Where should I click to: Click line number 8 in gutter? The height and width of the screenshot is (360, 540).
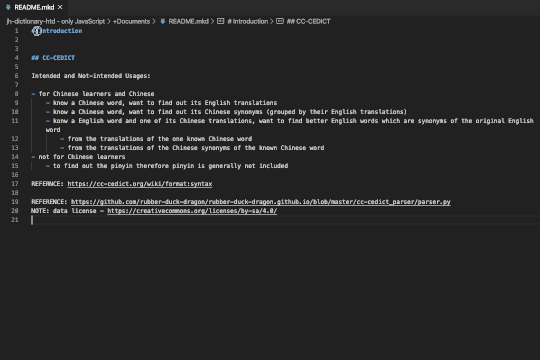click(16, 94)
